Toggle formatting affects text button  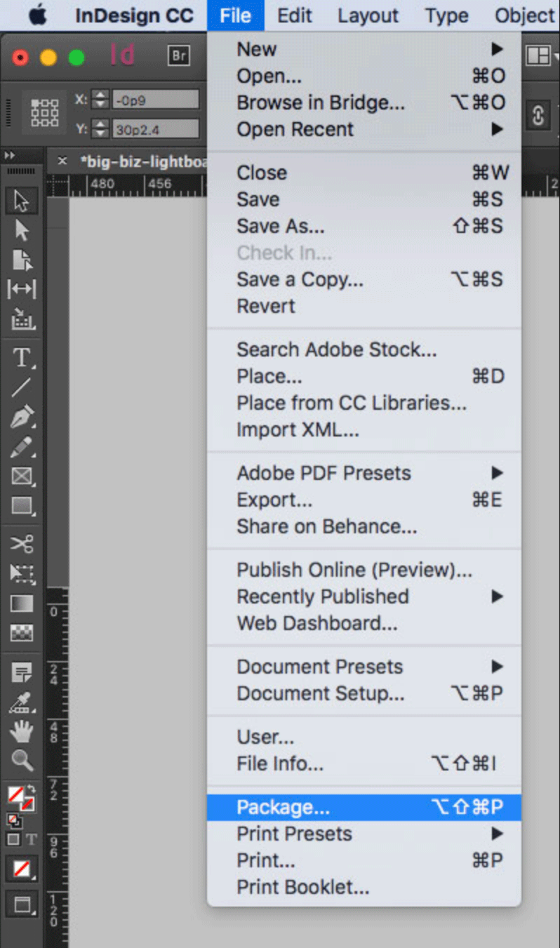point(32,839)
